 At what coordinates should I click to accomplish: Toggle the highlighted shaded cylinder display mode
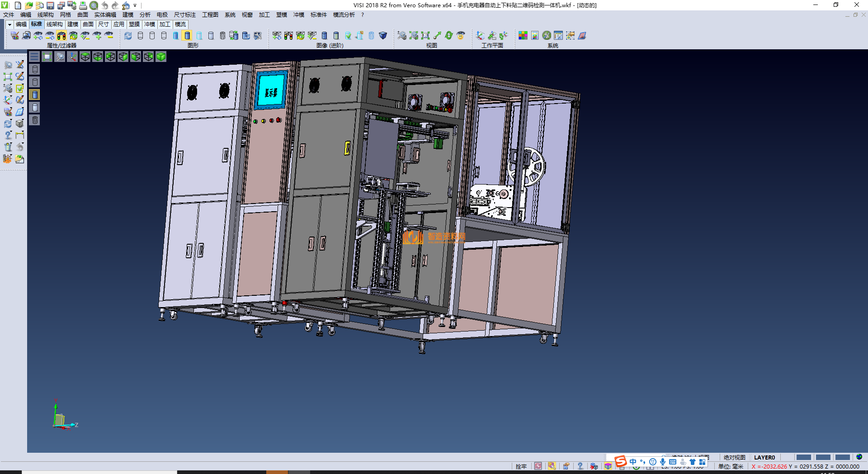coord(187,36)
